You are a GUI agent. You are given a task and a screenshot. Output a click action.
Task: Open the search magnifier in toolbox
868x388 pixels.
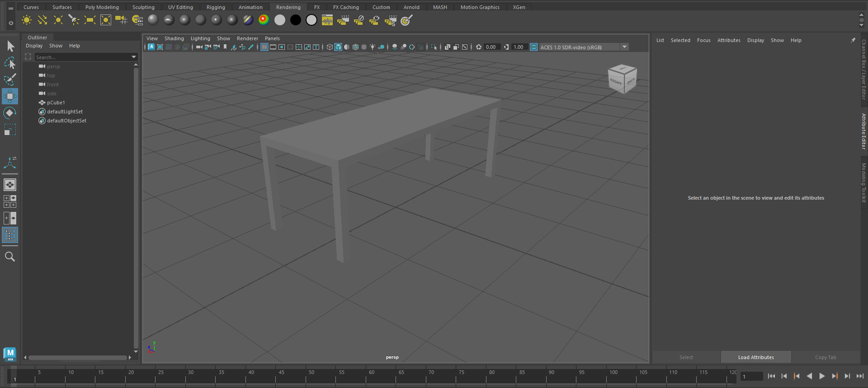coord(9,257)
